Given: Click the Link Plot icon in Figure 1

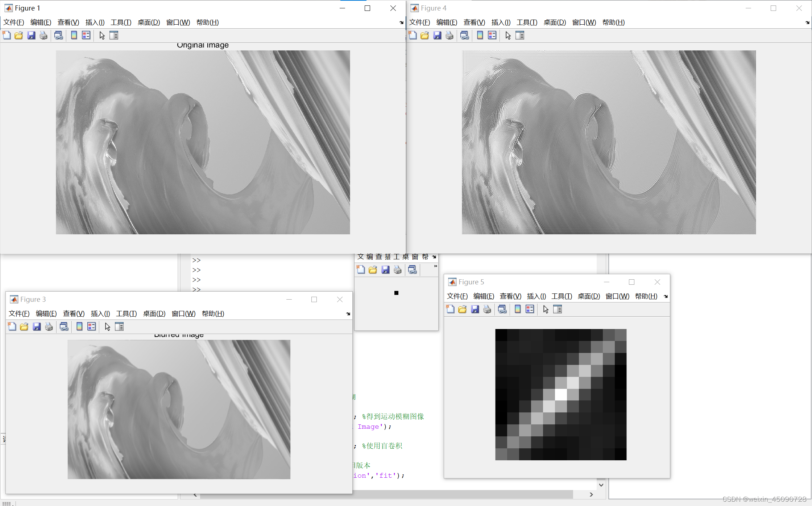Looking at the screenshot, I should point(58,35).
